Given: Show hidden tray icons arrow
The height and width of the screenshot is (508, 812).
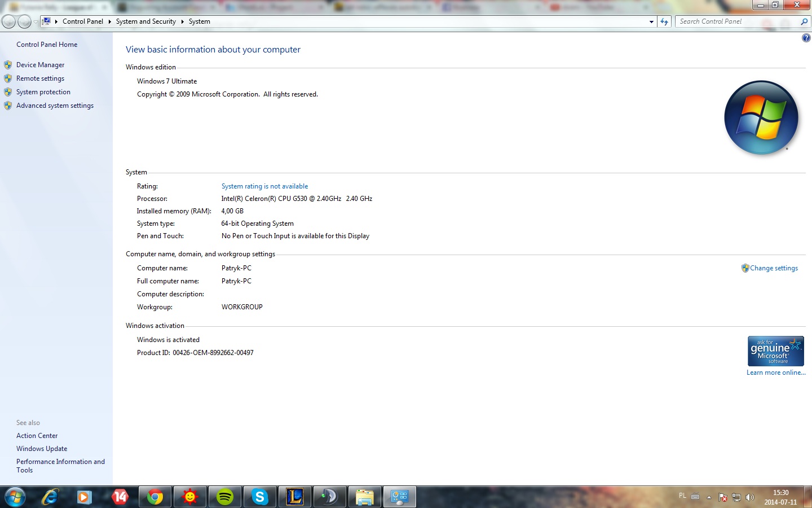Looking at the screenshot, I should 709,497.
